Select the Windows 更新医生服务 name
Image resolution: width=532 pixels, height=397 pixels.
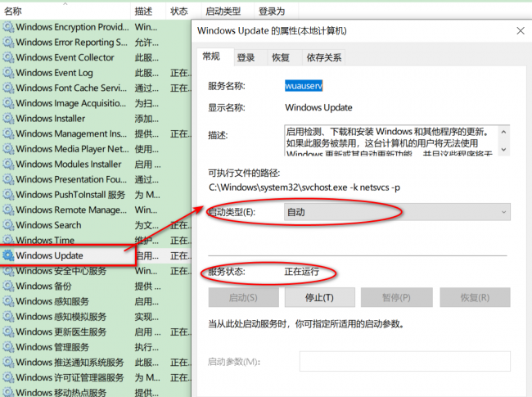point(61,332)
